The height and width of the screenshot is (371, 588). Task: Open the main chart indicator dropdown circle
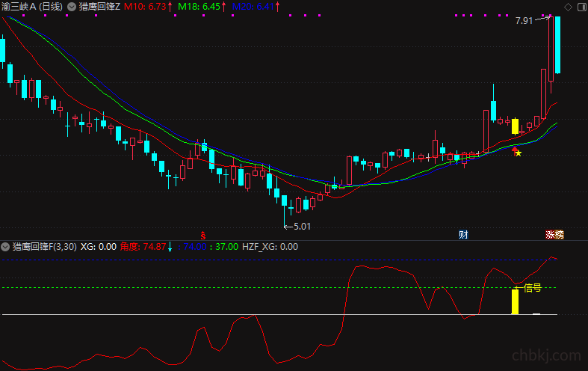point(71,7)
